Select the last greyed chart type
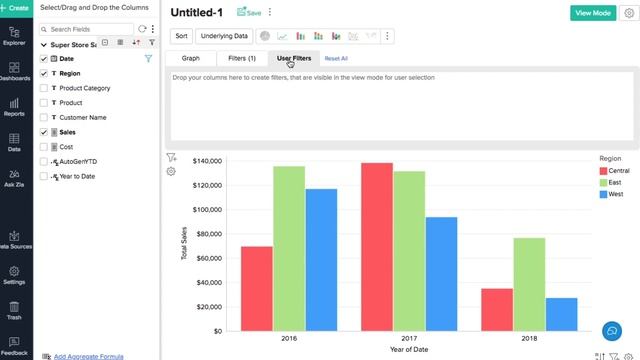Image resolution: width=640 pixels, height=360 pixels. [371, 36]
